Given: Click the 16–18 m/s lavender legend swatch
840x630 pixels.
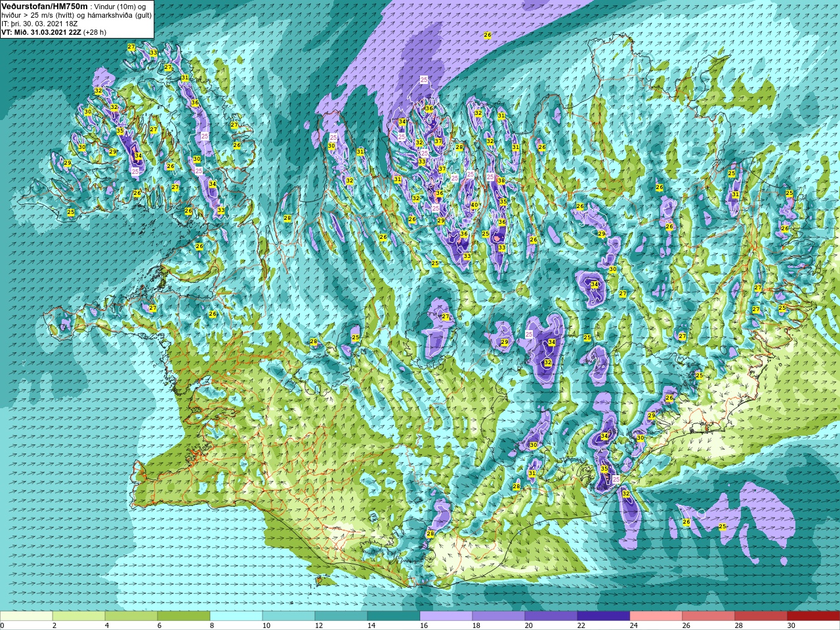Looking at the screenshot, I should (446, 616).
